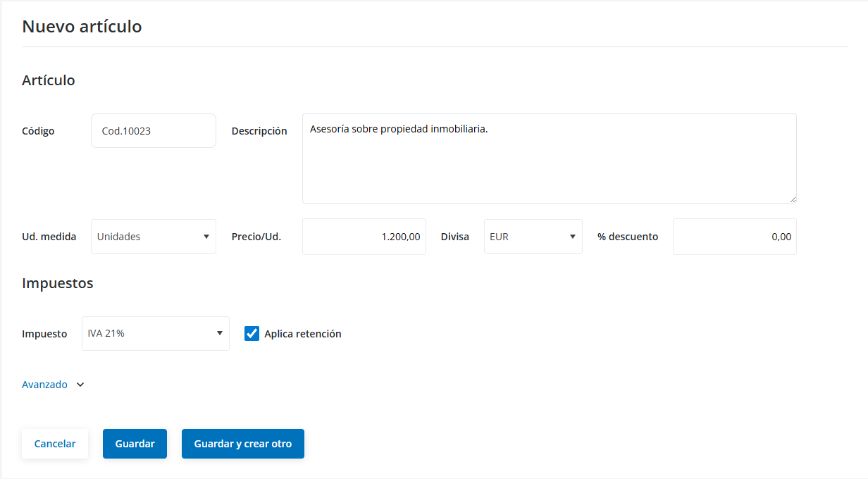The image size is (868, 479).
Task: Click the Cancelar button
Action: (55, 444)
